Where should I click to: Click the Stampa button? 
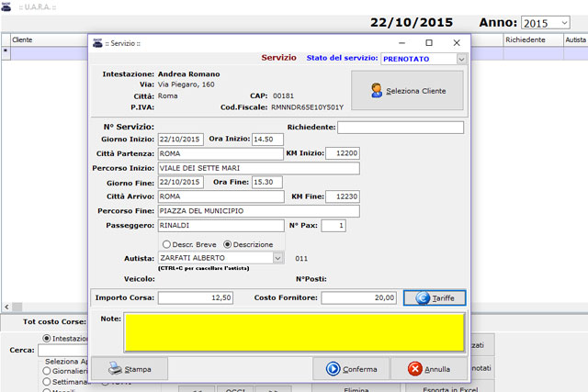130,369
